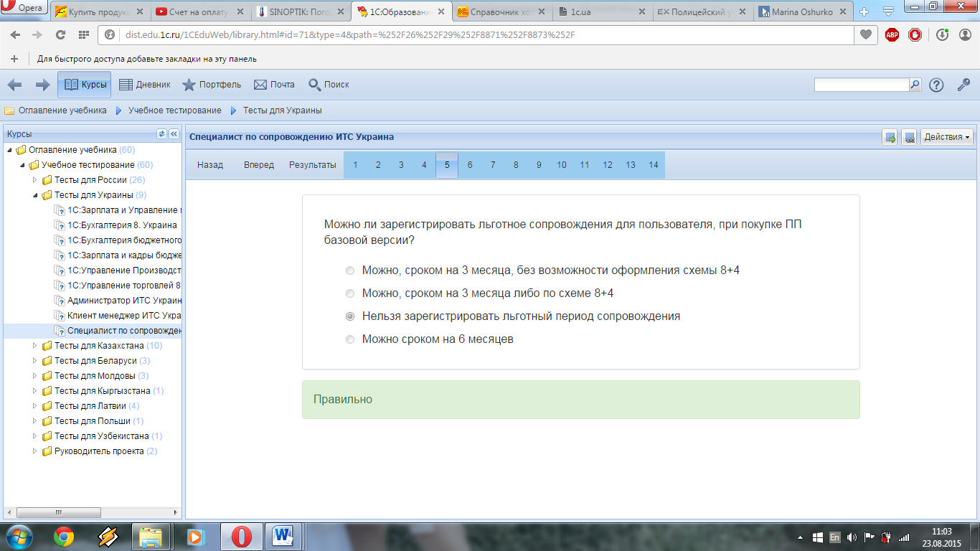Click the volume icon in system tray
Image resolution: width=980 pixels, height=551 pixels.
[852, 537]
